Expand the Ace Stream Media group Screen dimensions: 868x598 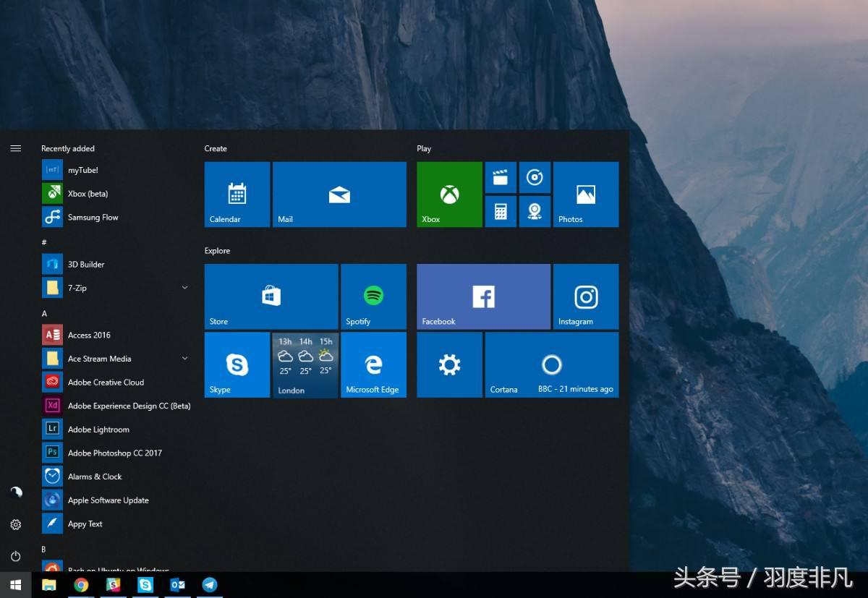pos(184,358)
